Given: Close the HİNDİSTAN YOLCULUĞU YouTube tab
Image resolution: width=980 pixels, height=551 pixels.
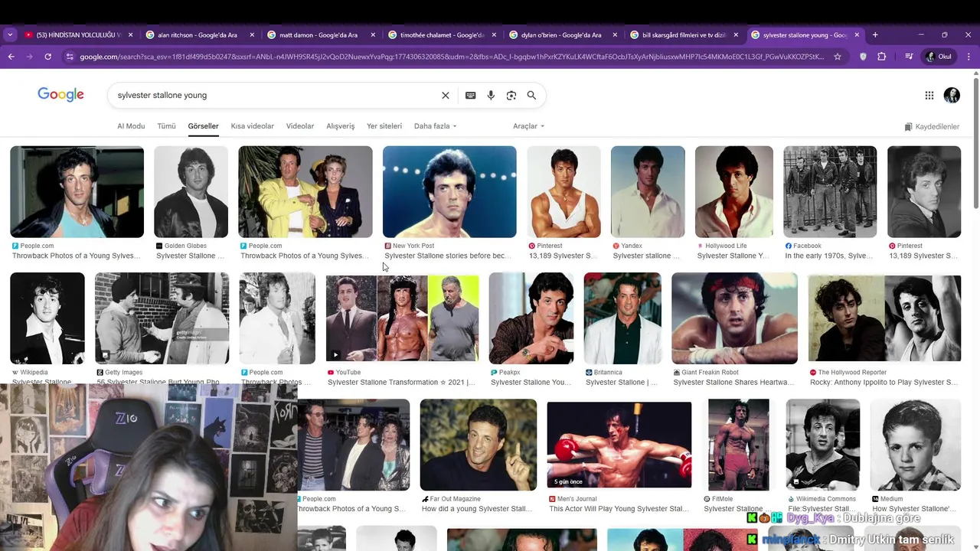Looking at the screenshot, I should coord(130,35).
